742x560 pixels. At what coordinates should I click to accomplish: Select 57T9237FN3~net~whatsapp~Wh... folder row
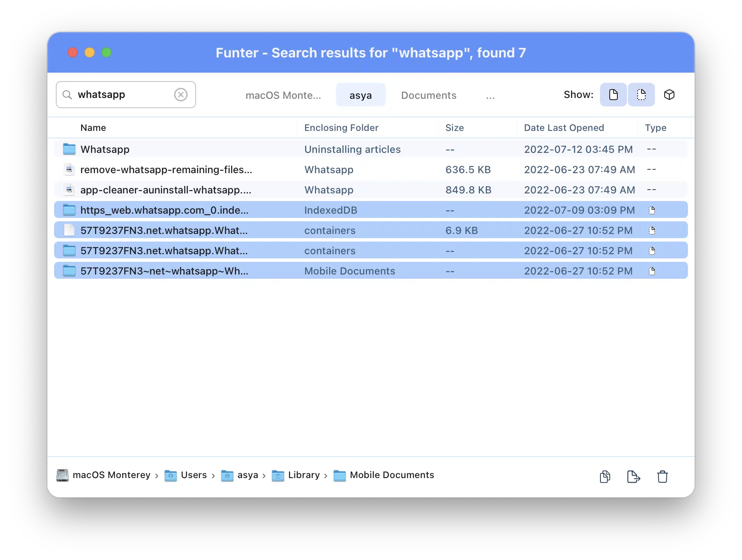point(371,271)
